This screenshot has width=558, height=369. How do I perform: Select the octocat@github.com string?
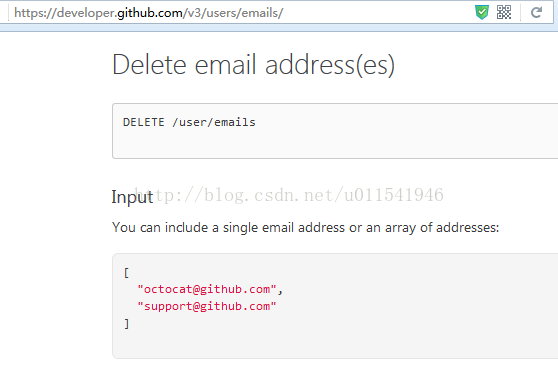tap(207, 289)
